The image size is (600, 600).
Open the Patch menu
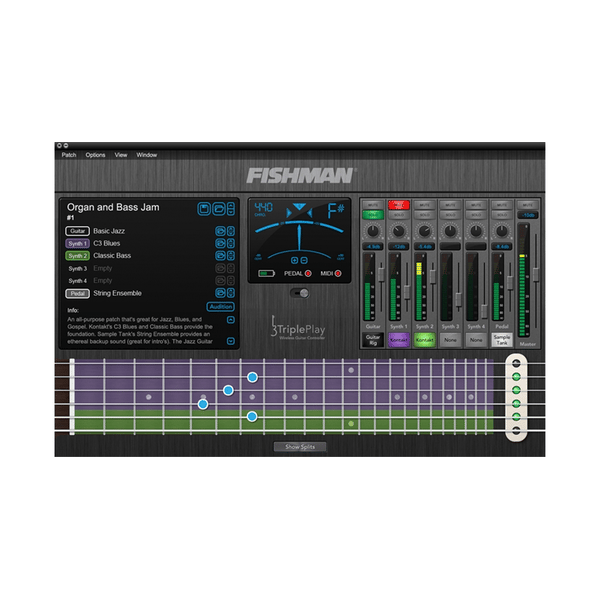click(69, 155)
